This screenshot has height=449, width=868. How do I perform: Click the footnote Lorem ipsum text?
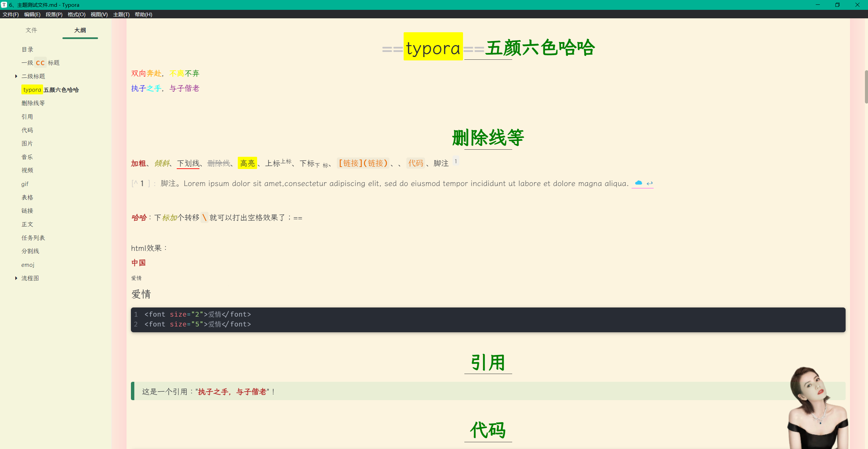pyautogui.click(x=406, y=184)
